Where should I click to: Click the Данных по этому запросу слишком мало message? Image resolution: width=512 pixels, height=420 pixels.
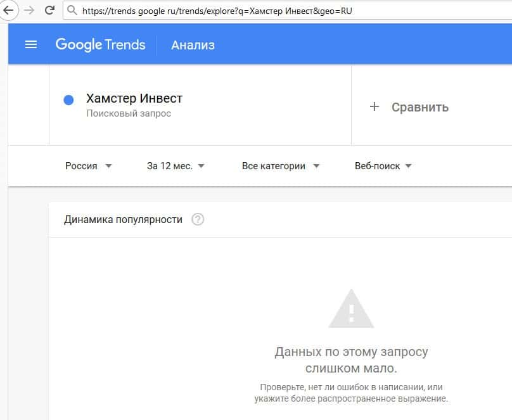351,360
